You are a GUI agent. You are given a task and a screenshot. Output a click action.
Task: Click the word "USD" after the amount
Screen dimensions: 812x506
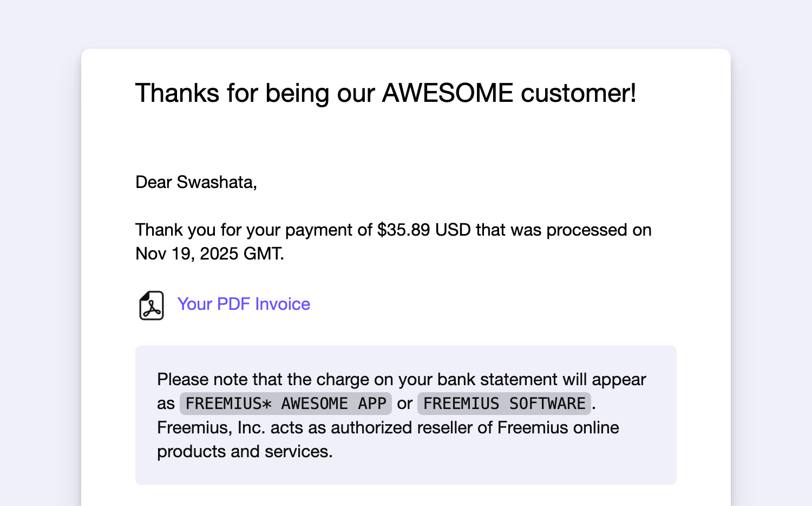(x=453, y=230)
